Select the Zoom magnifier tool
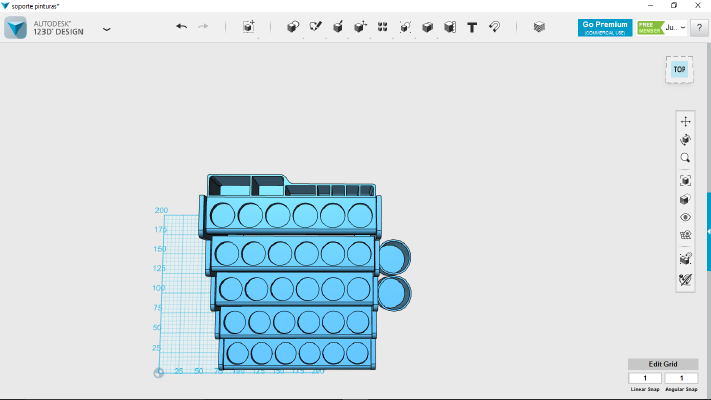 (x=685, y=158)
